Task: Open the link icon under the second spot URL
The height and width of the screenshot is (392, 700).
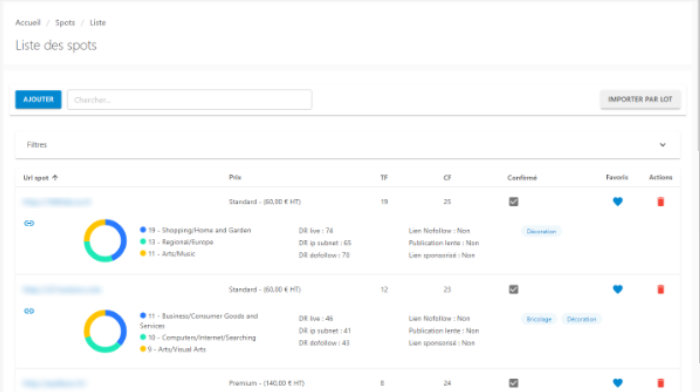Action: click(29, 311)
